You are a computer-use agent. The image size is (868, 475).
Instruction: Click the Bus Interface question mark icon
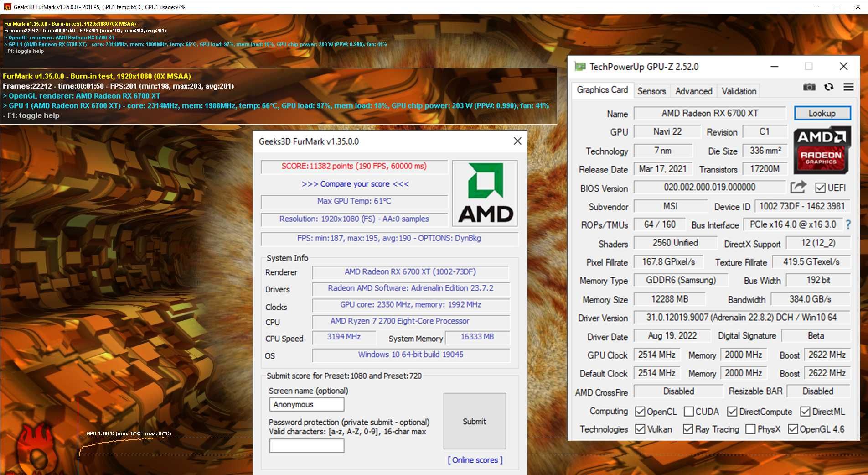(x=848, y=224)
